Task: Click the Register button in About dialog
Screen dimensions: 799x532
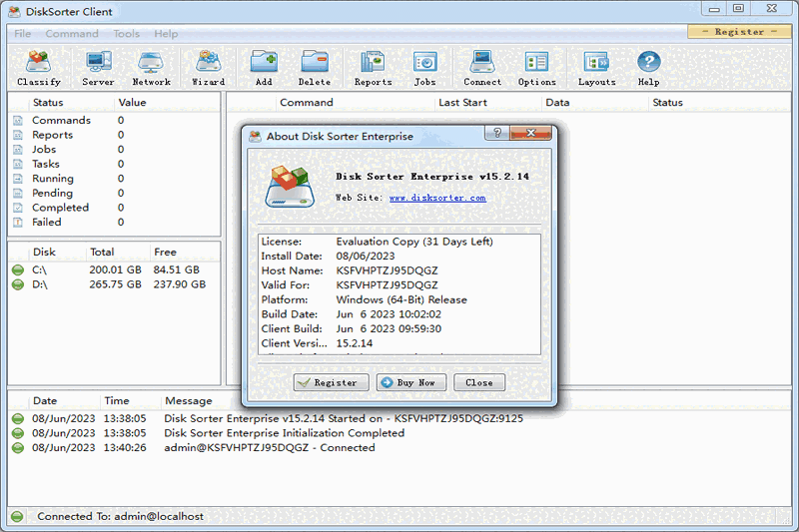Action: [x=332, y=382]
